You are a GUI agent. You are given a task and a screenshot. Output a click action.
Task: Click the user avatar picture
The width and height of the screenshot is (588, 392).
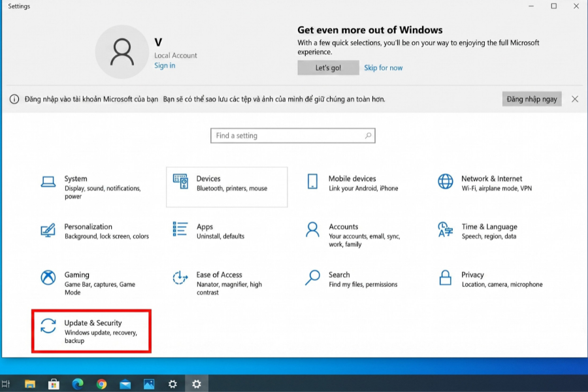click(x=122, y=52)
